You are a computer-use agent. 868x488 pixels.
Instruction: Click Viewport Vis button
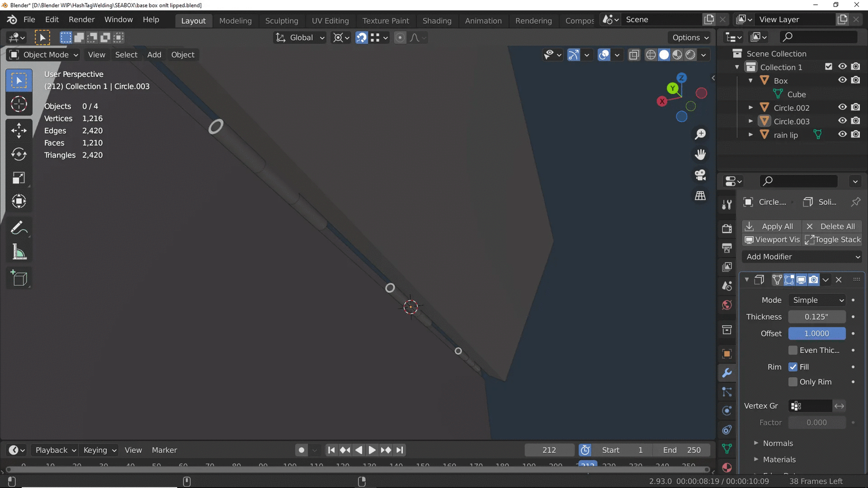click(x=771, y=239)
